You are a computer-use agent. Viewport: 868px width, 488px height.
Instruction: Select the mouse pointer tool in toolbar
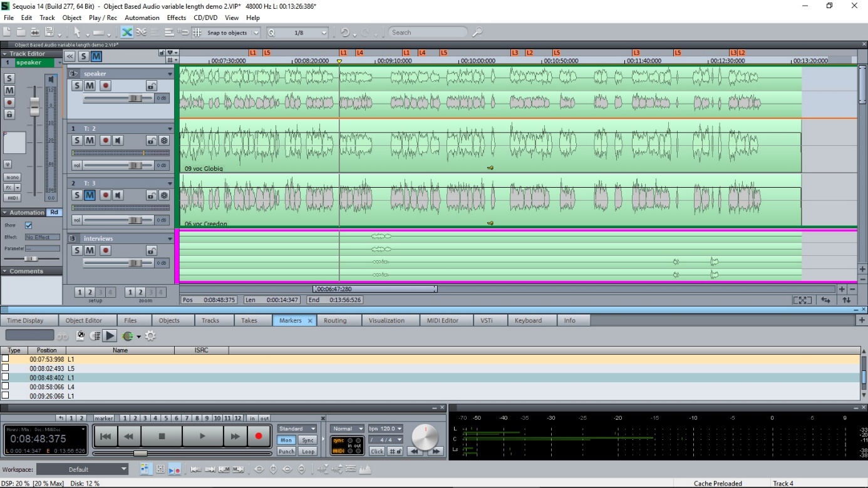[x=77, y=32]
